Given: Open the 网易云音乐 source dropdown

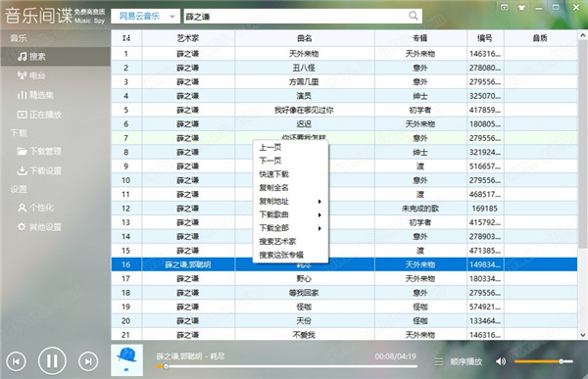Looking at the screenshot, I should (x=145, y=16).
